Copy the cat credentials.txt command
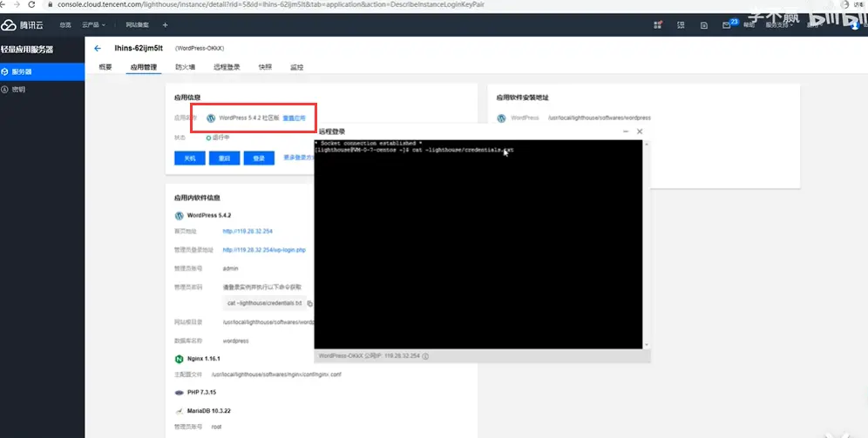Image resolution: width=868 pixels, height=438 pixels. [310, 304]
